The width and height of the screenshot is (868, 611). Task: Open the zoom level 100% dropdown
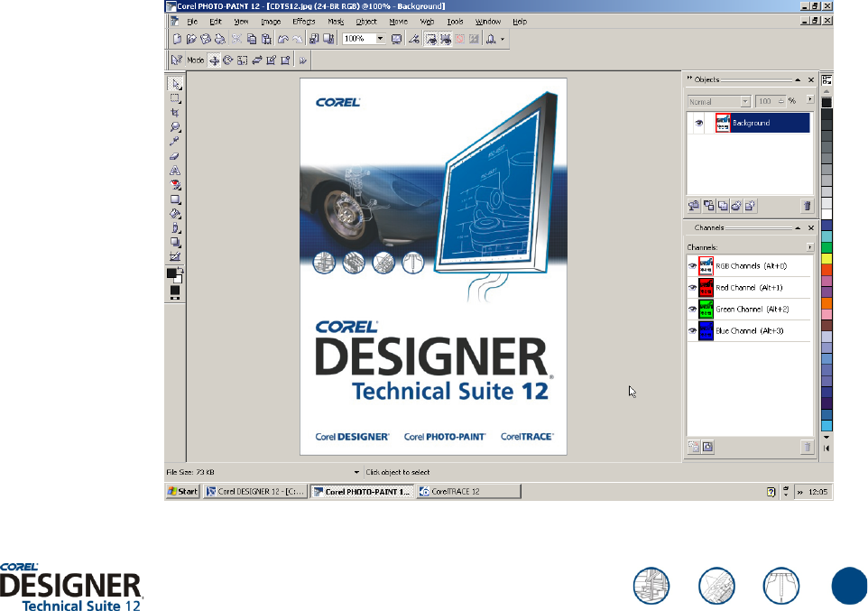(x=380, y=39)
